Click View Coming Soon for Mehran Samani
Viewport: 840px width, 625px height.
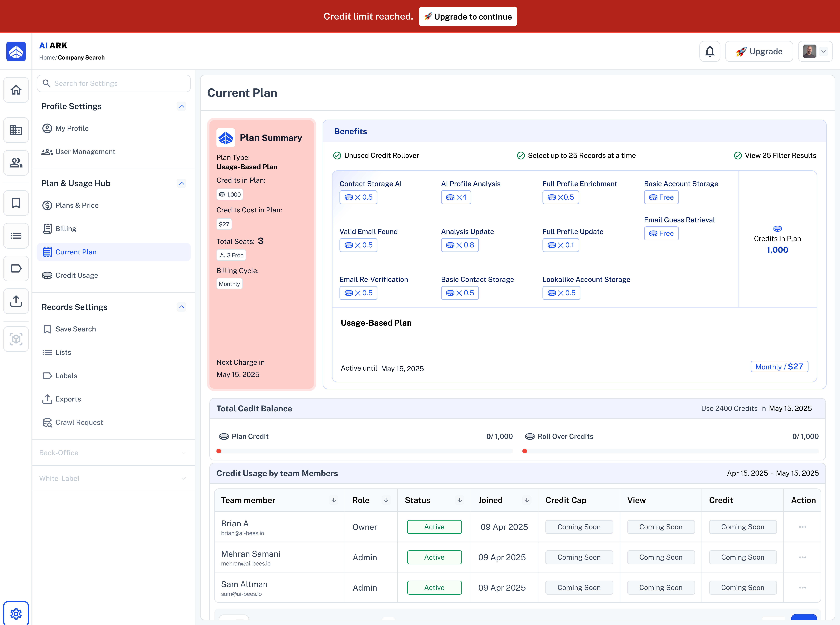click(661, 557)
